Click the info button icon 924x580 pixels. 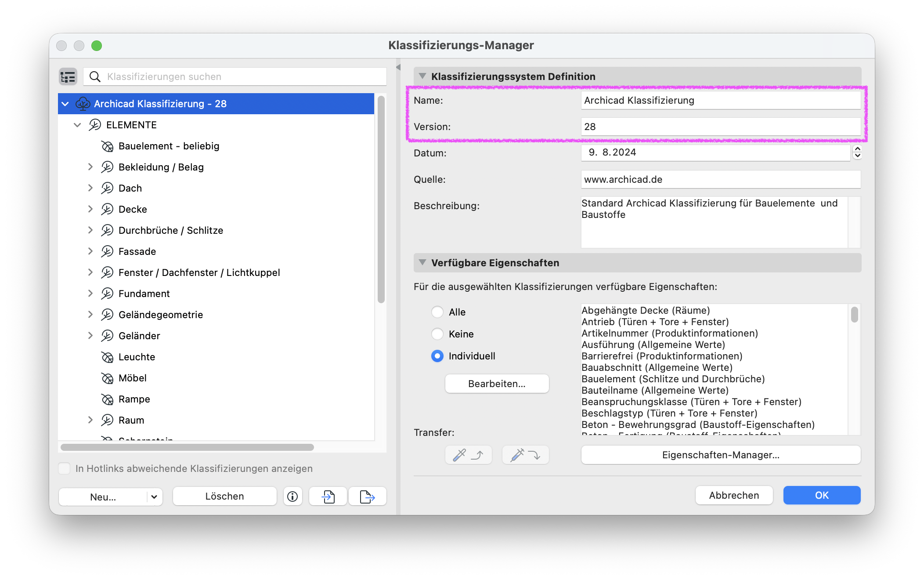coord(292,497)
